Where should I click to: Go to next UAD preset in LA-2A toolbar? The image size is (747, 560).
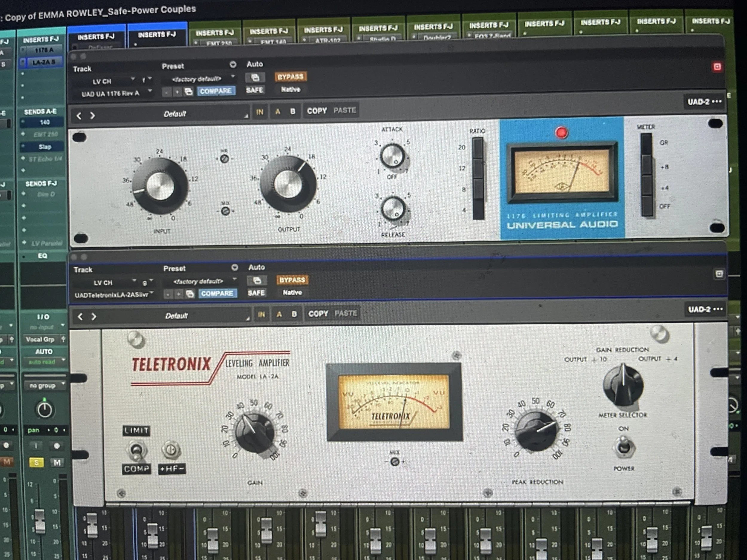(x=94, y=316)
